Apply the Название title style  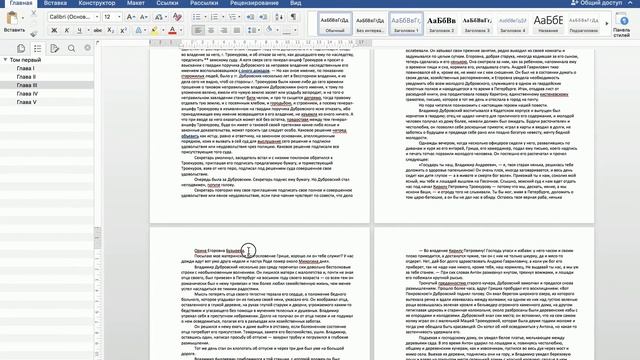548,23
